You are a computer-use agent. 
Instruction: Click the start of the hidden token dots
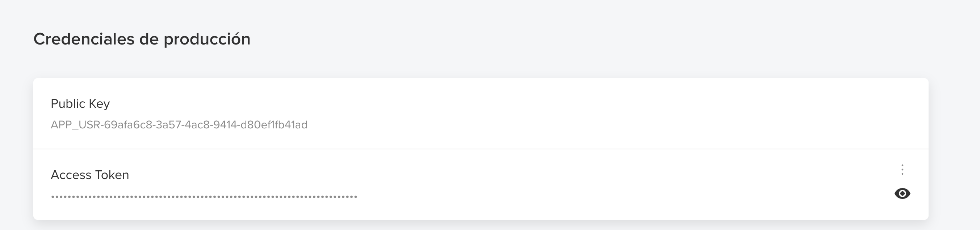53,196
